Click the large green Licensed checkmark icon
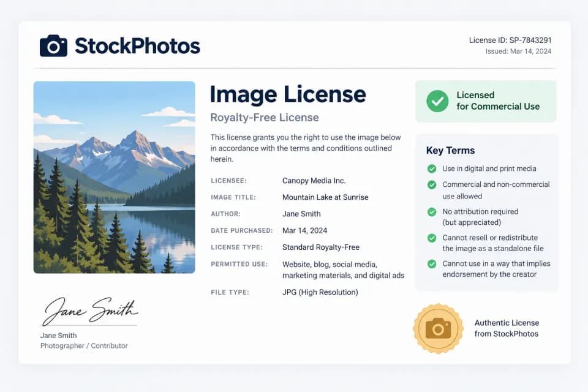 coord(437,101)
